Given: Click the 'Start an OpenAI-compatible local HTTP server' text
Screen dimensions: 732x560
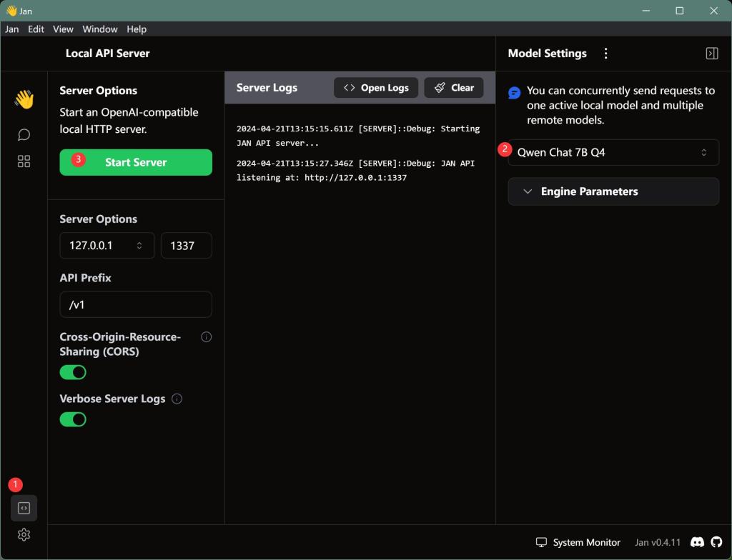Looking at the screenshot, I should coord(129,121).
